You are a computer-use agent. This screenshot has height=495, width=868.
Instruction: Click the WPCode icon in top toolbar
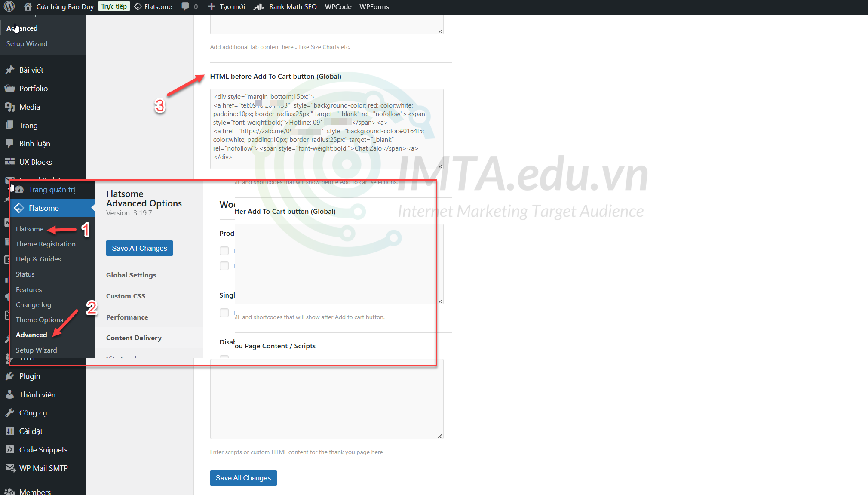(337, 6)
